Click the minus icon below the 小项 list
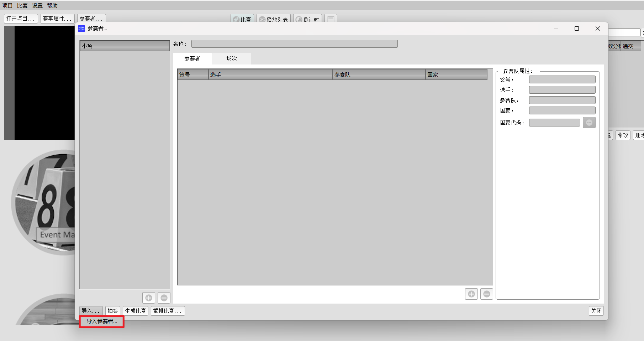 [x=164, y=298]
